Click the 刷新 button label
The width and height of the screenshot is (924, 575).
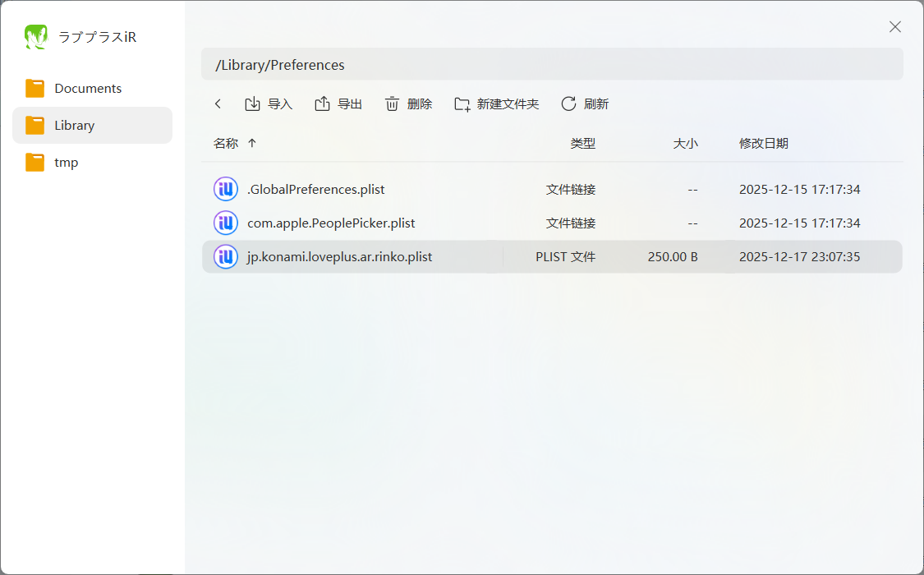coord(595,104)
